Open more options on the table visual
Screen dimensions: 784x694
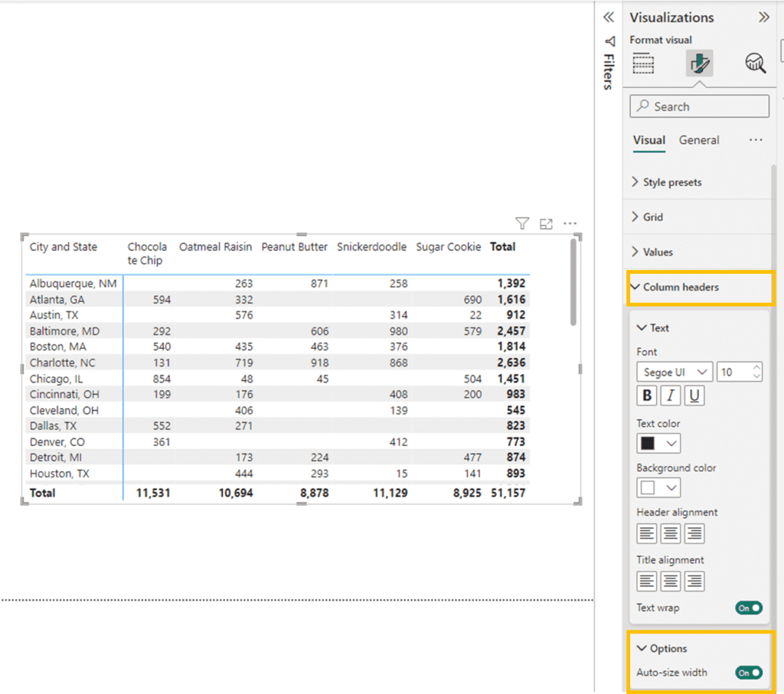click(x=570, y=223)
